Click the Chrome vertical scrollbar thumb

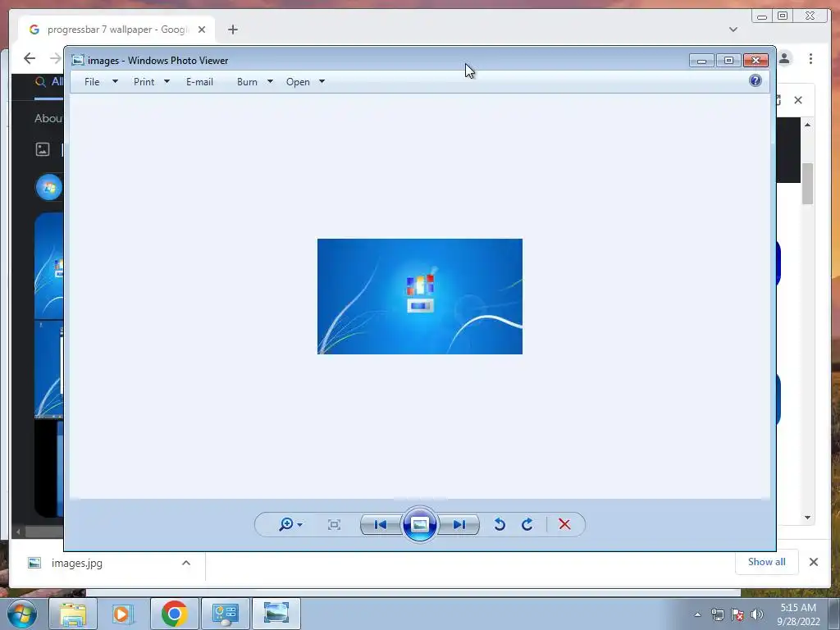[808, 184]
